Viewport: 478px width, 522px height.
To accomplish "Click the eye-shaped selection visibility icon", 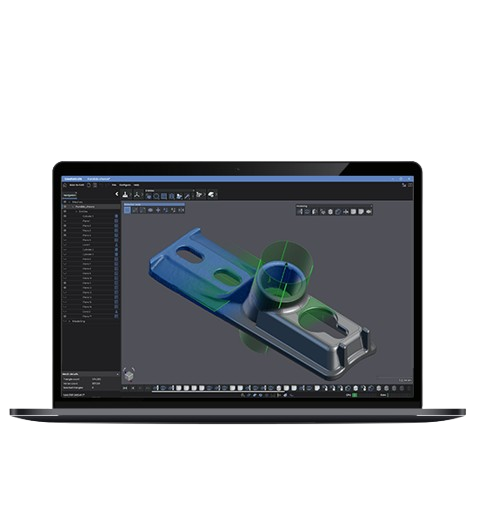I will point(150,210).
